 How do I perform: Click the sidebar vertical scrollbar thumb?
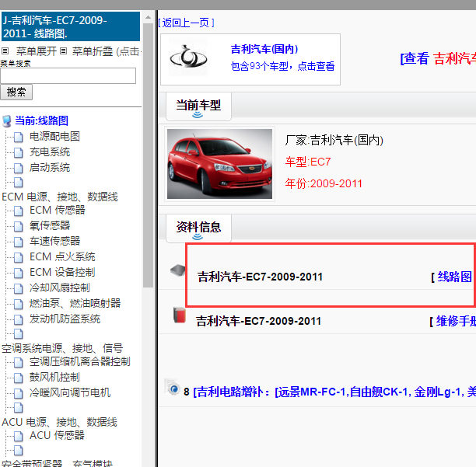[148, 155]
